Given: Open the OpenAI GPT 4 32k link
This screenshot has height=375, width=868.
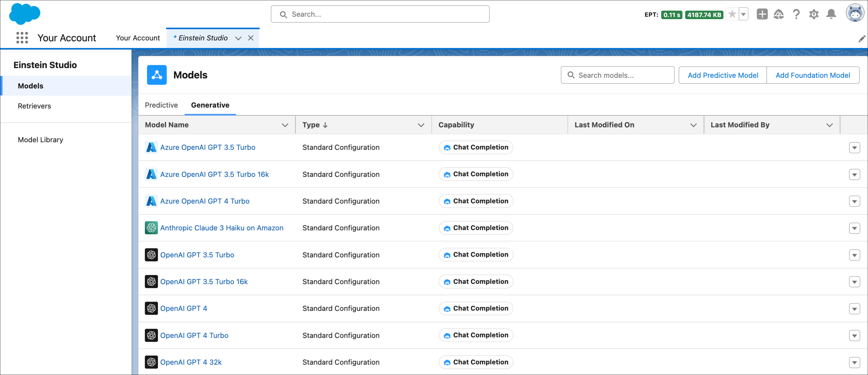Looking at the screenshot, I should coord(191,362).
